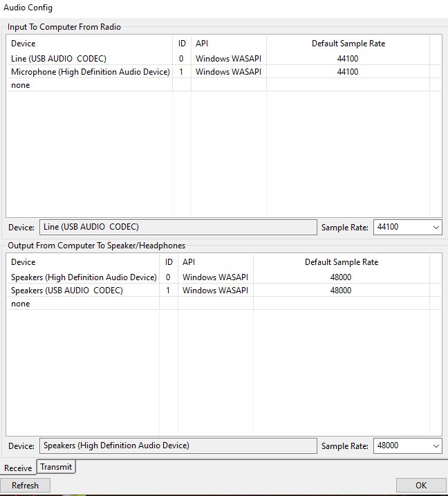This screenshot has width=448, height=496.
Task: Choose 'none' in the output device list
Action: [21, 304]
